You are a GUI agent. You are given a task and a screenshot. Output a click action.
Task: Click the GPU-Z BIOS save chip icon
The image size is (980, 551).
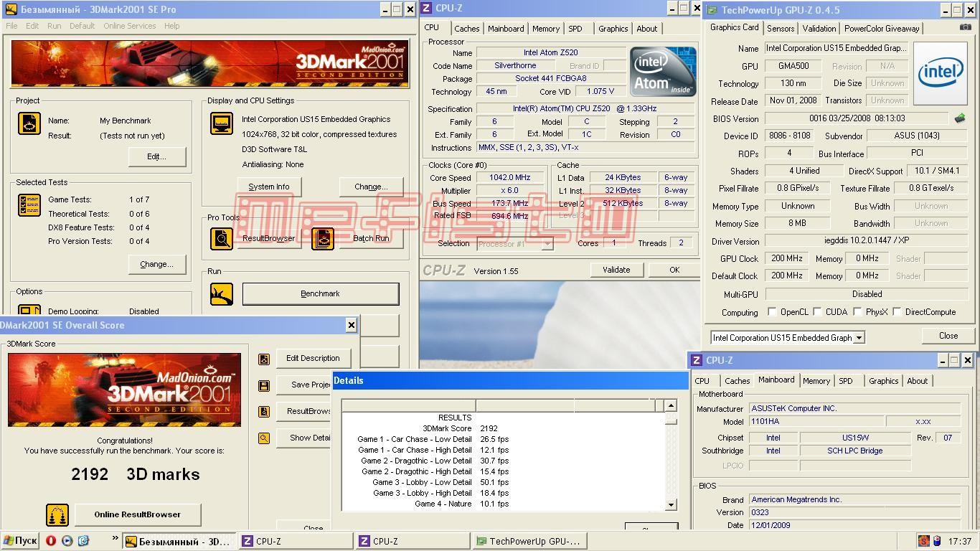(959, 118)
